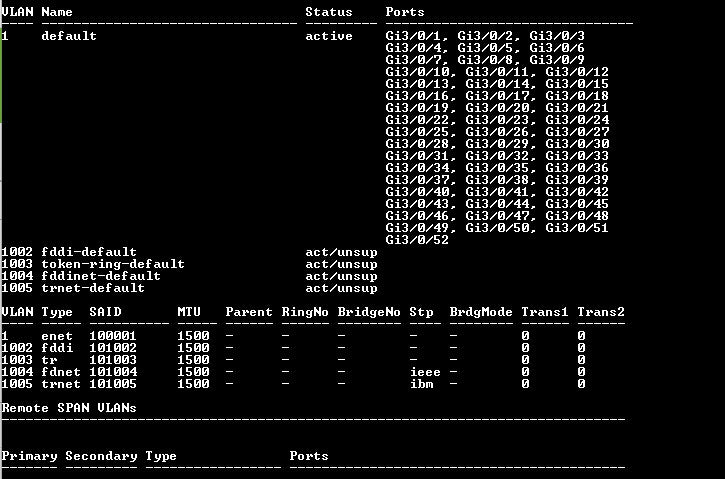Select 'trnet-default' VLAN name text
Screen dimensions: 725x479
pos(93,288)
